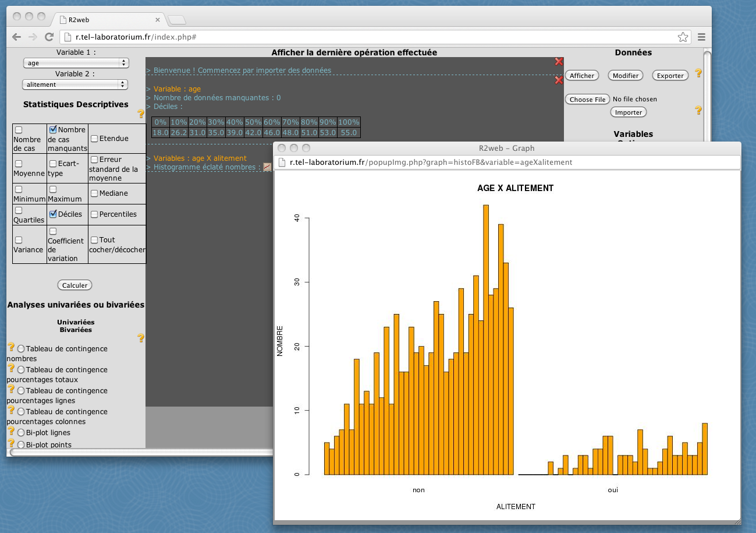Click help question mark beside Statistiques Descriptives

click(x=140, y=114)
